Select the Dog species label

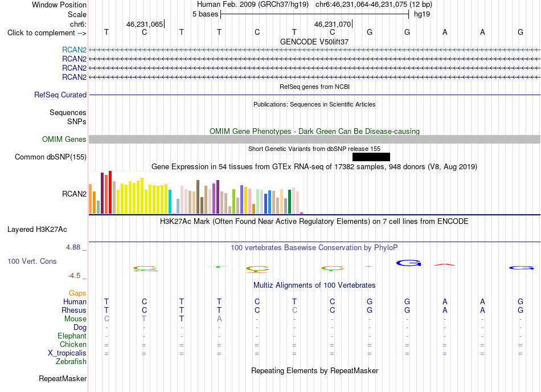(80, 327)
